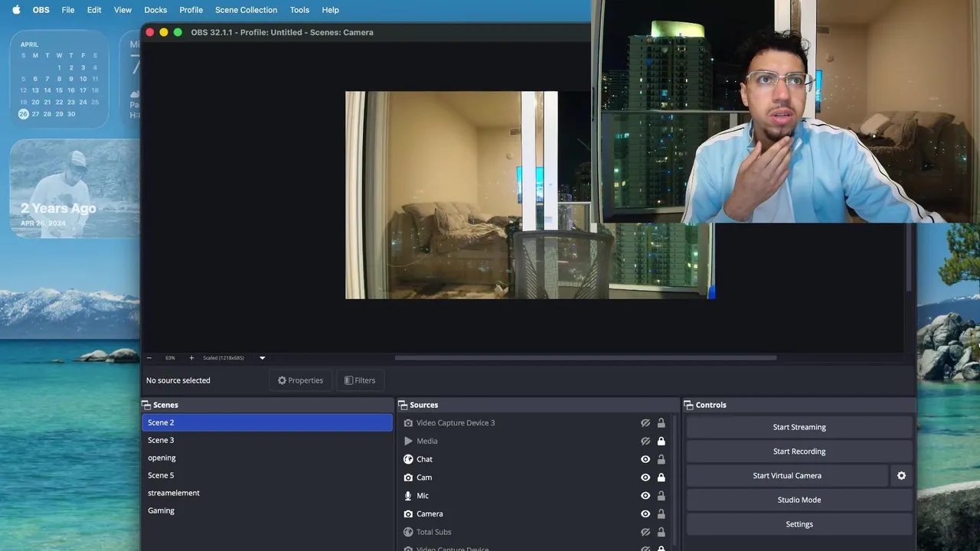Image resolution: width=980 pixels, height=551 pixels.
Task: Select Scene 3 in Scenes list
Action: click(267, 440)
